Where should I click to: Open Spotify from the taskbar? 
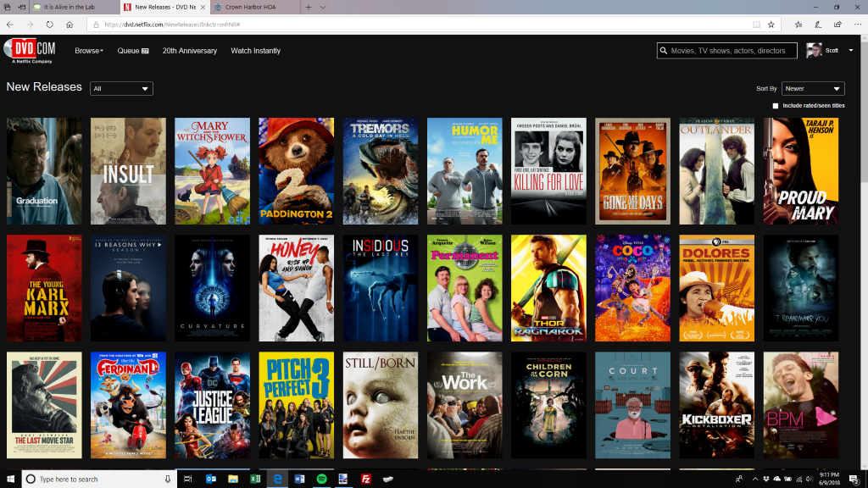tap(321, 479)
